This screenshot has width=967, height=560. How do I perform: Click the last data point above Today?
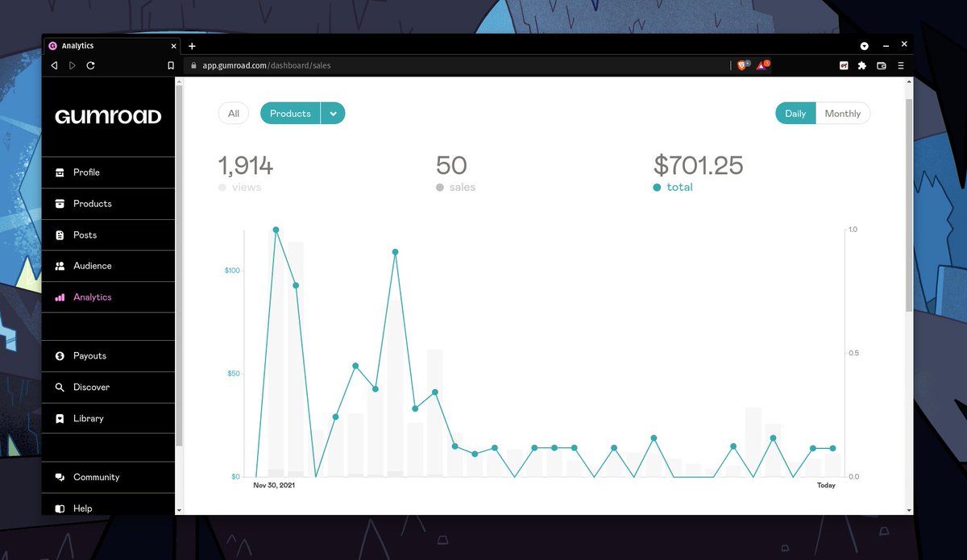coord(833,448)
